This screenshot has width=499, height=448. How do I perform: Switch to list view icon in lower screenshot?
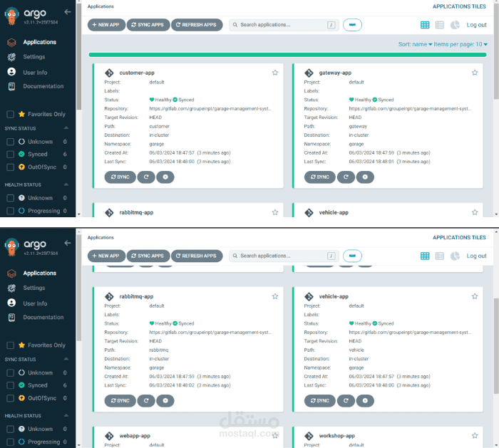[x=440, y=256]
